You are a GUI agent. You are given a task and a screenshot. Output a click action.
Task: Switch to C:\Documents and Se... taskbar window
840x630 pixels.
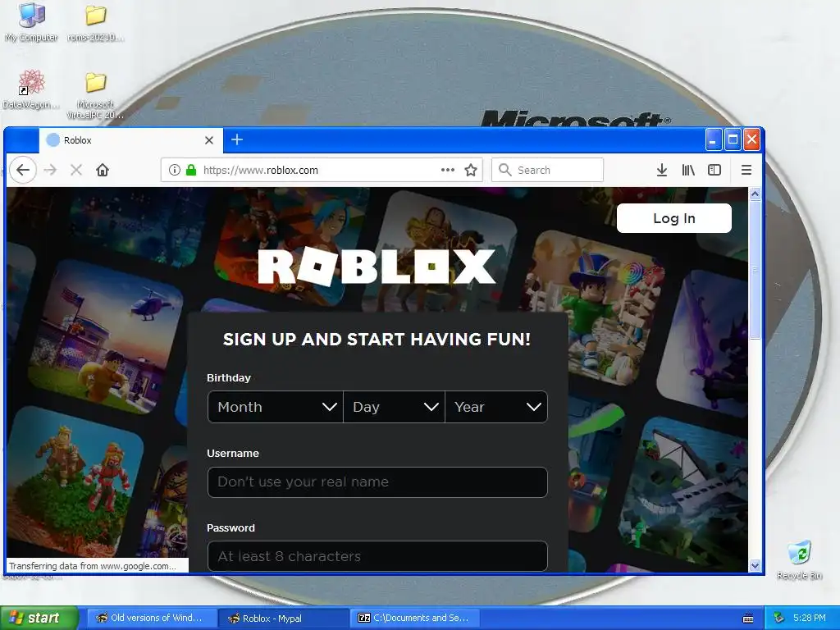click(x=414, y=619)
